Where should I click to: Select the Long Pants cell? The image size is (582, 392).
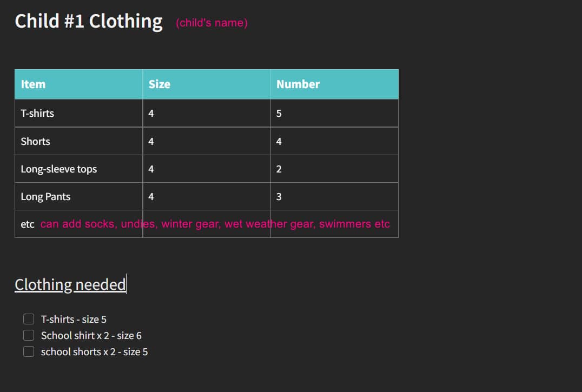tap(78, 197)
